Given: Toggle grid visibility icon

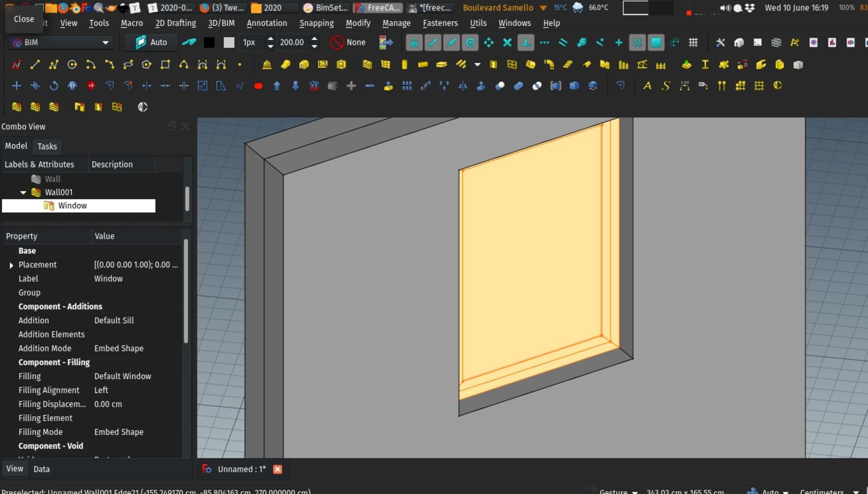Looking at the screenshot, I should tap(693, 42).
